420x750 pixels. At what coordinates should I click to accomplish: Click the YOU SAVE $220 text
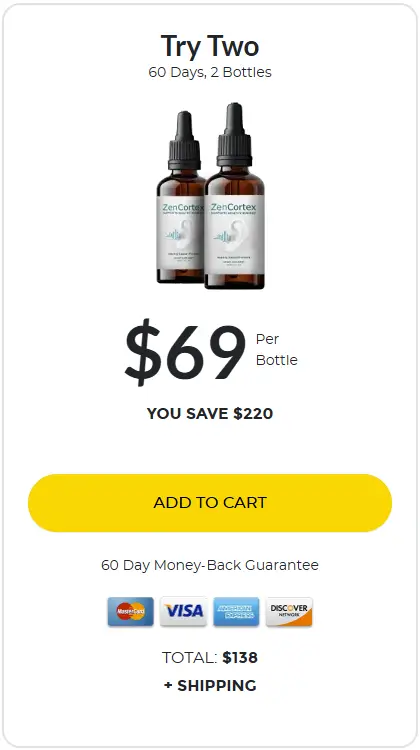click(210, 413)
